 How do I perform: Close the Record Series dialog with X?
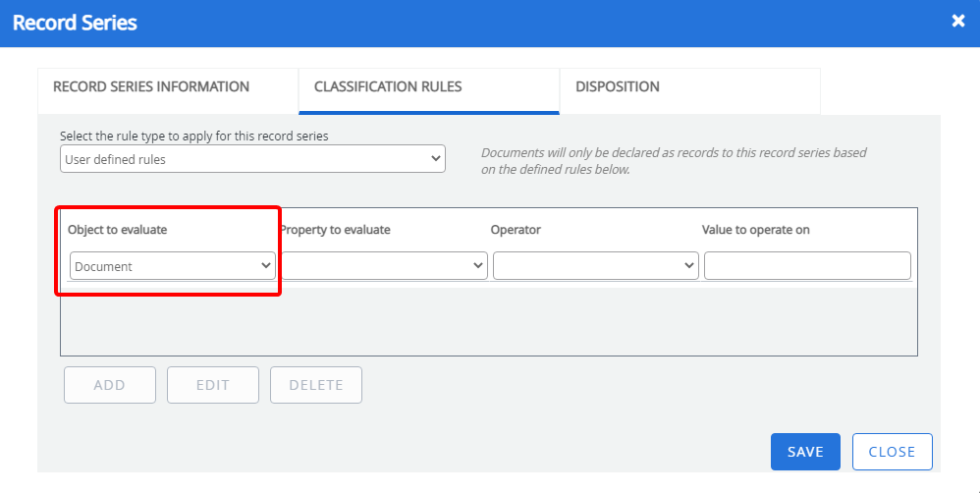pyautogui.click(x=958, y=21)
